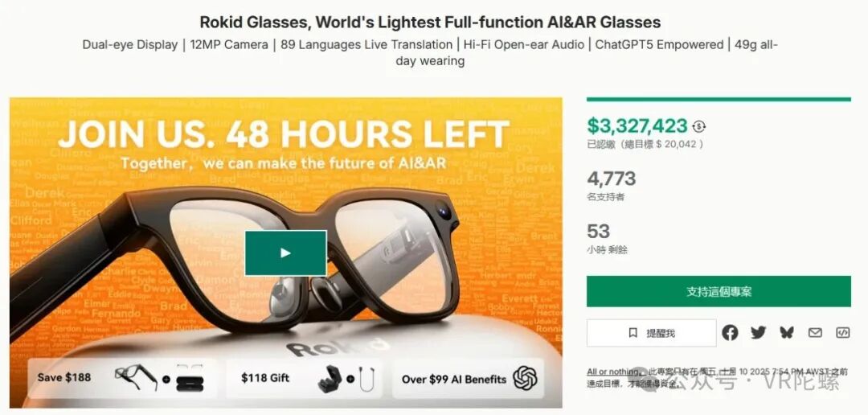
Task: Click the 4,773 backers count
Action: [x=611, y=179]
